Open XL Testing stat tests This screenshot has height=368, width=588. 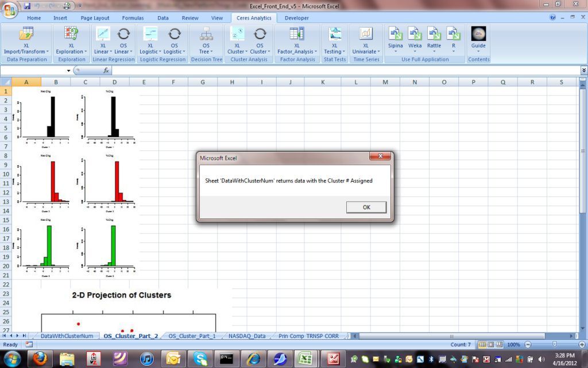[335, 40]
